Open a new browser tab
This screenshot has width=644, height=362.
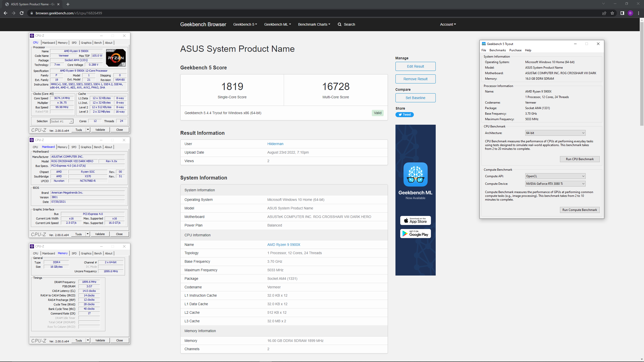pos(68,4)
